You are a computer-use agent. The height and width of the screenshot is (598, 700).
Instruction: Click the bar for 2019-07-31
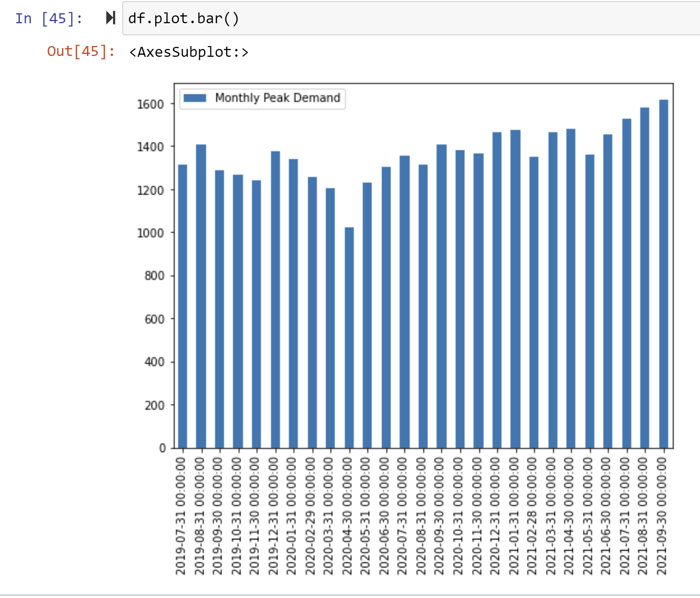click(183, 306)
